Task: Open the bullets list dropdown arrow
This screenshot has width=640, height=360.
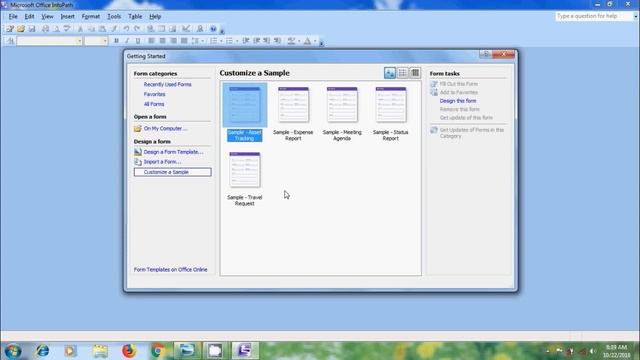Action: [237, 41]
